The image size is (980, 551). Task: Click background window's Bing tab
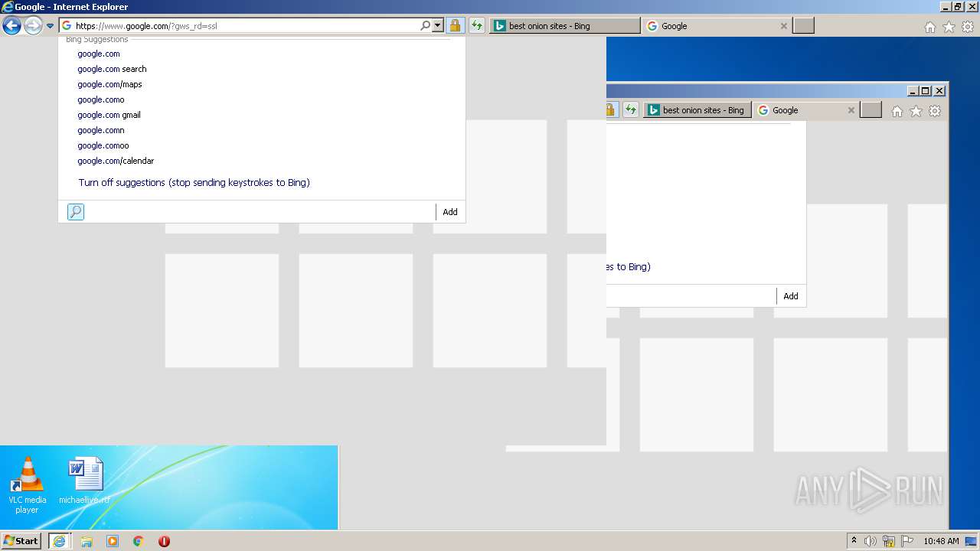coord(697,110)
